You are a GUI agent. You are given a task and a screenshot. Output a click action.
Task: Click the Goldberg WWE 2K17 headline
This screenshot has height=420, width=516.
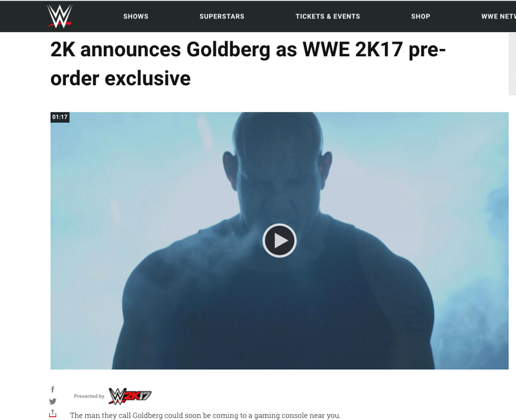coord(248,64)
